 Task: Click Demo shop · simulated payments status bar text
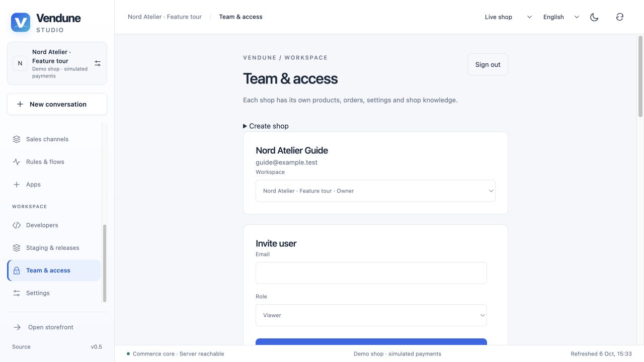397,354
